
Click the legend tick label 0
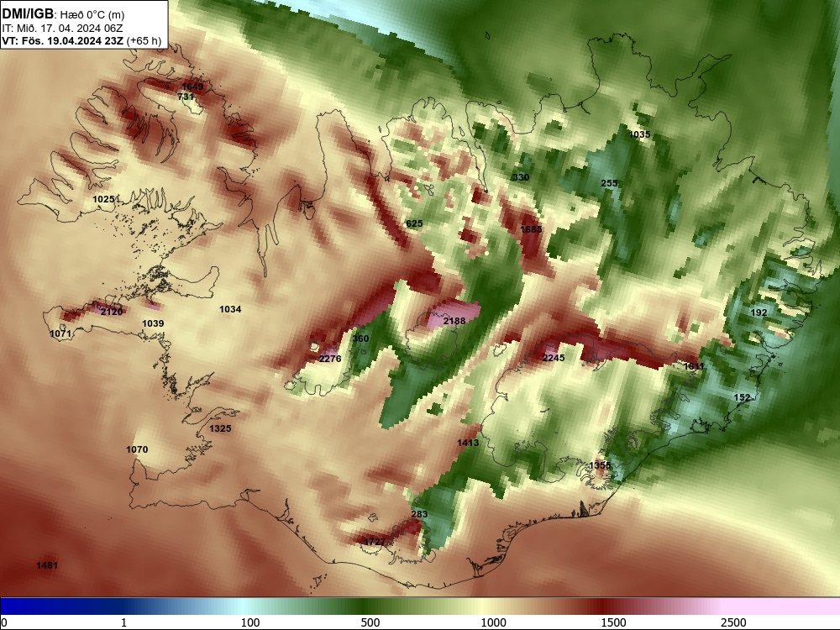[x=4, y=622]
